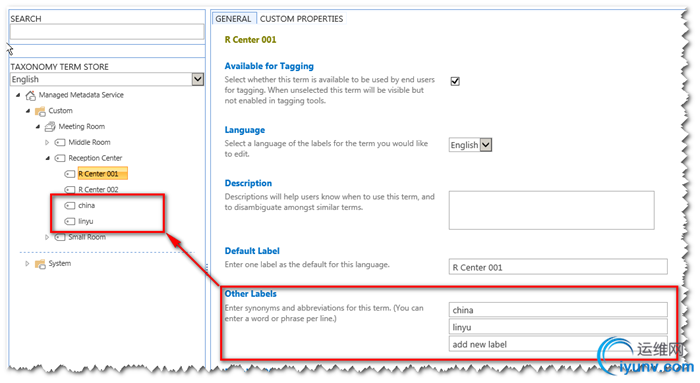
Task: Click the Managed Metadata Service home icon
Action: click(30, 95)
